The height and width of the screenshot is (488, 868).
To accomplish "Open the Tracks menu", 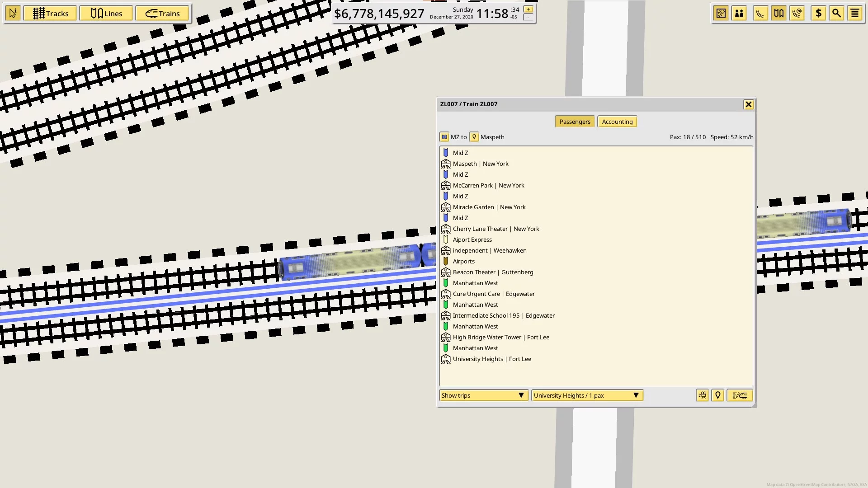I will (x=50, y=14).
